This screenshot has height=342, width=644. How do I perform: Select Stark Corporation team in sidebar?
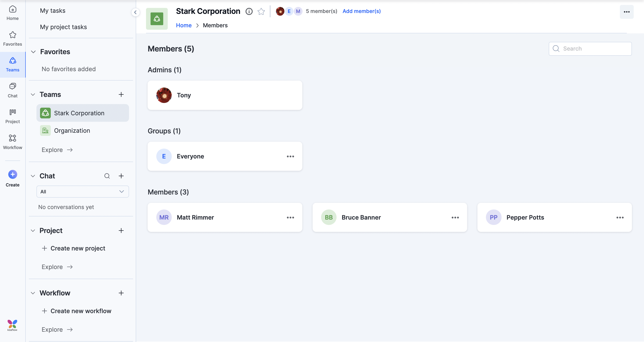(x=83, y=113)
